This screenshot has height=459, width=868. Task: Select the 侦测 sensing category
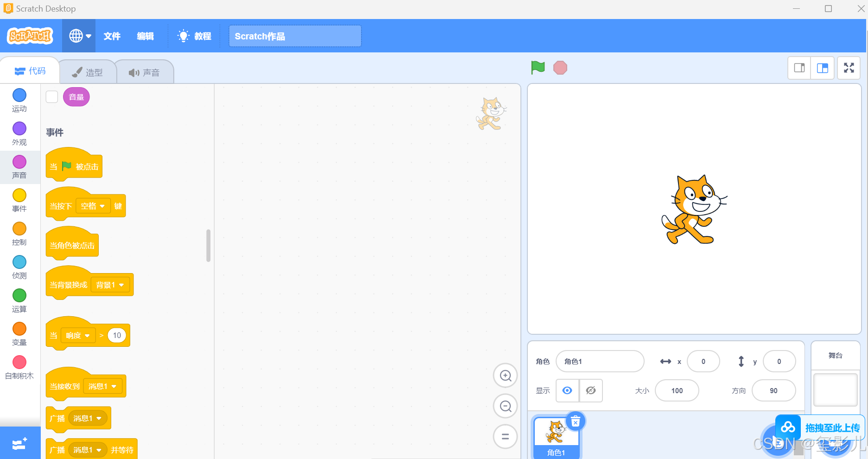[x=19, y=268]
